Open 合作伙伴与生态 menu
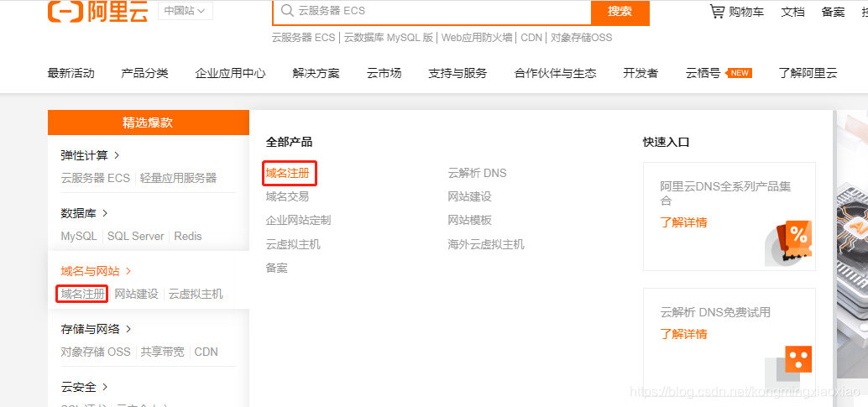Image resolution: width=868 pixels, height=407 pixels. 555,73
